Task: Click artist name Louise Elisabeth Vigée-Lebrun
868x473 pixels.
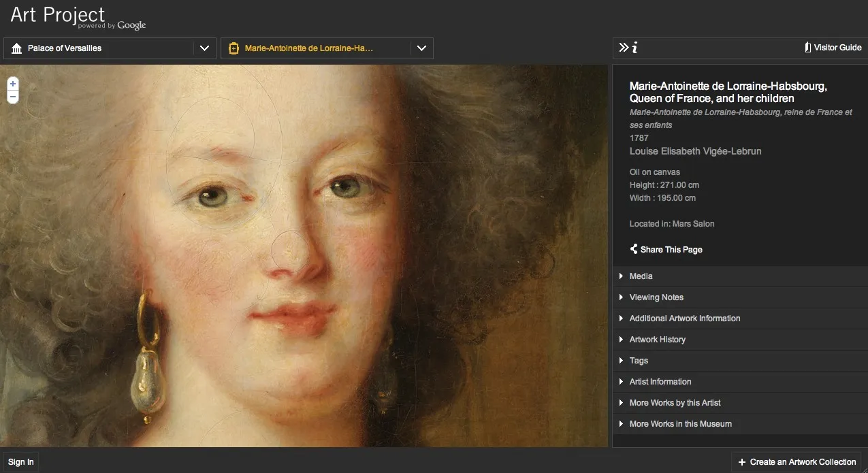Action: tap(696, 151)
